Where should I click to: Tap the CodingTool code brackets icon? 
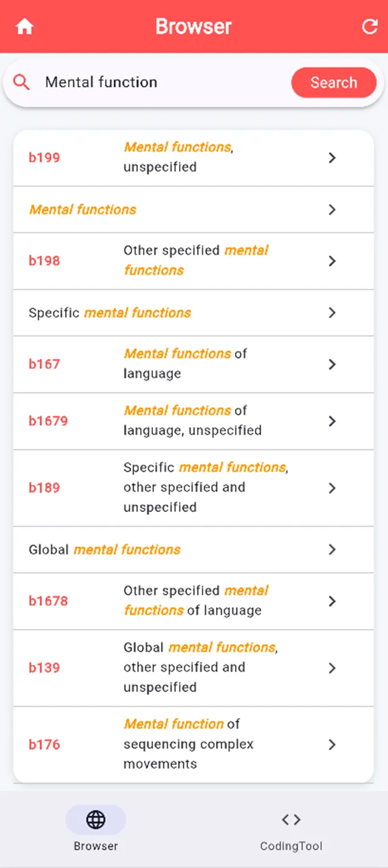tap(291, 820)
